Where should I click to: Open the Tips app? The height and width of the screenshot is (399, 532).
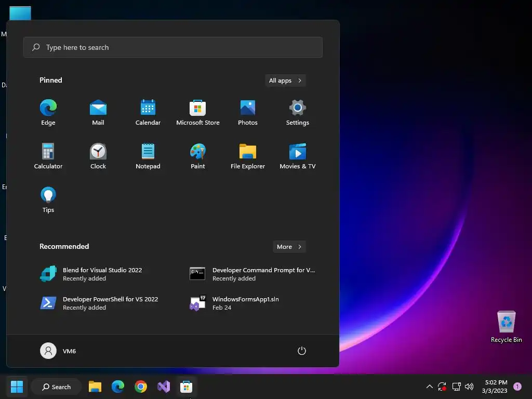[x=48, y=200]
